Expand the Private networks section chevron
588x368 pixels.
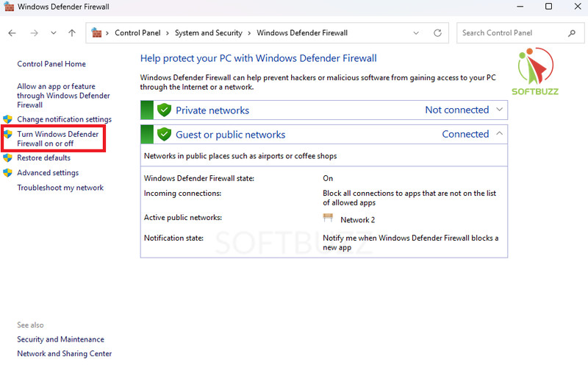(499, 109)
